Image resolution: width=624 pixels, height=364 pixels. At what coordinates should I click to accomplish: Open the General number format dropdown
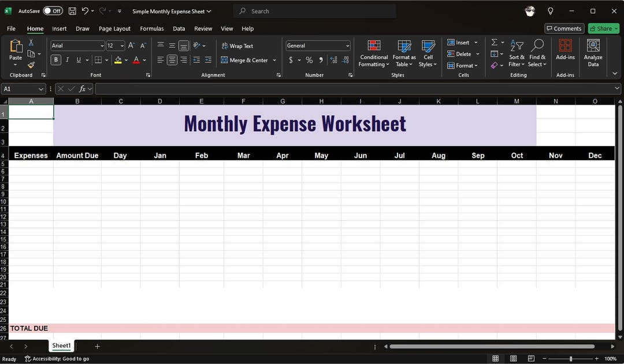(x=347, y=46)
